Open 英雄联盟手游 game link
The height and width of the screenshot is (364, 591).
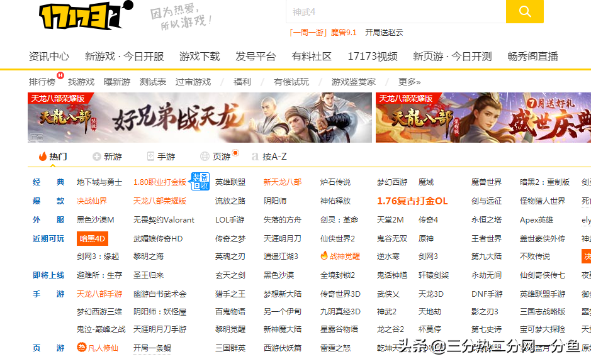coord(543,294)
